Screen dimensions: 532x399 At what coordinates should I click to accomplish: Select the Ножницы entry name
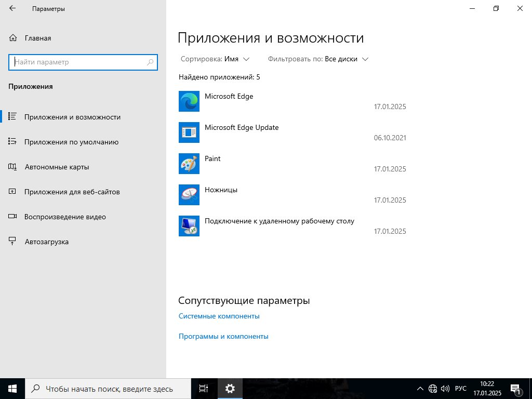click(x=221, y=190)
